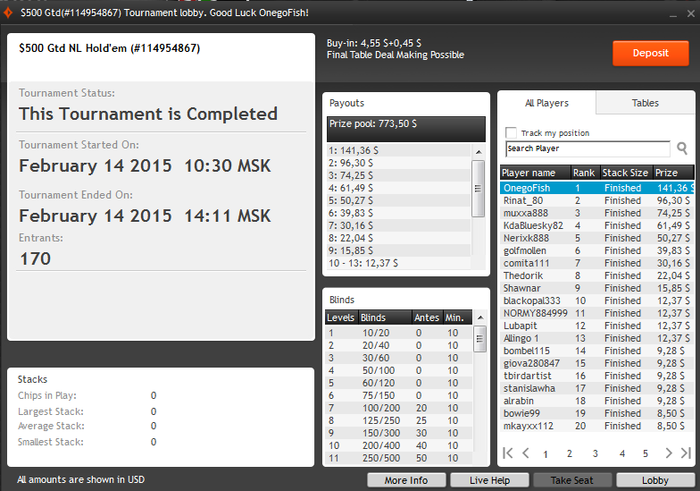
Task: Click the Blinds scrollbar thumb
Action: (480, 338)
